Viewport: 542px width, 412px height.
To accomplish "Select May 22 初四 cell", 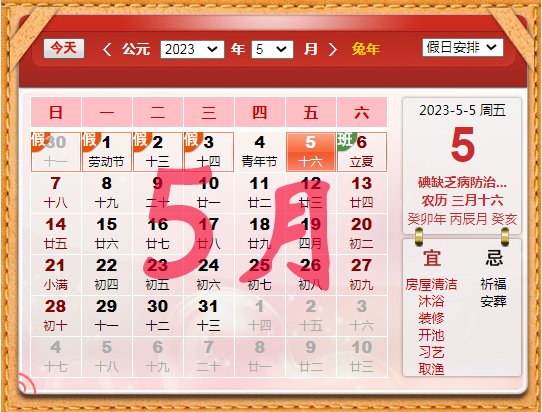I will pyautogui.click(x=107, y=275).
